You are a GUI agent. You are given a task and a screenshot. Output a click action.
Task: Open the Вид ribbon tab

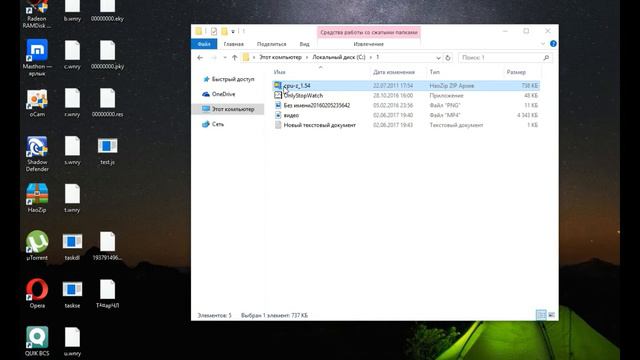[x=304, y=44]
